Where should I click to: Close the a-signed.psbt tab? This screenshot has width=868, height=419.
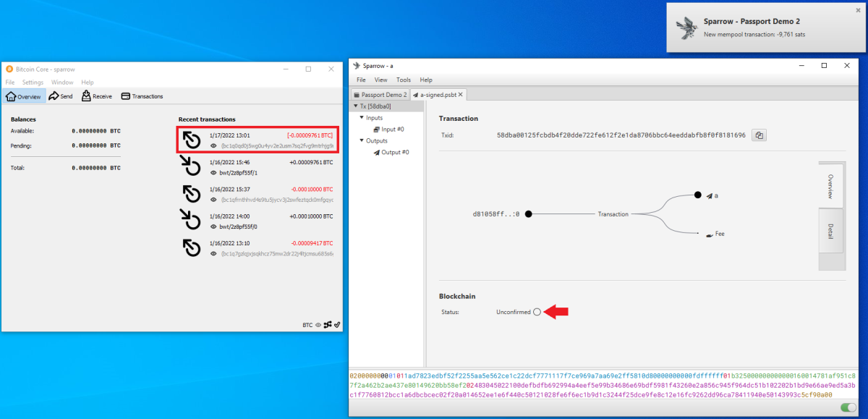pyautogui.click(x=461, y=95)
